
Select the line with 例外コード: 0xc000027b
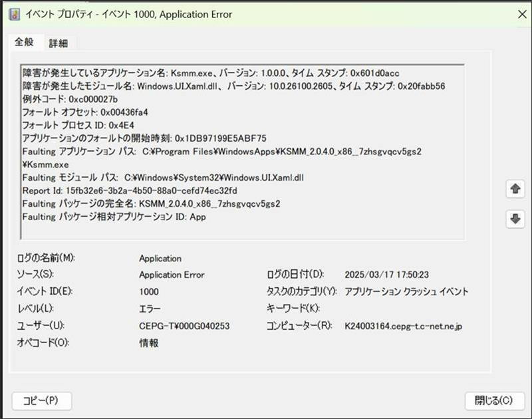(x=70, y=99)
